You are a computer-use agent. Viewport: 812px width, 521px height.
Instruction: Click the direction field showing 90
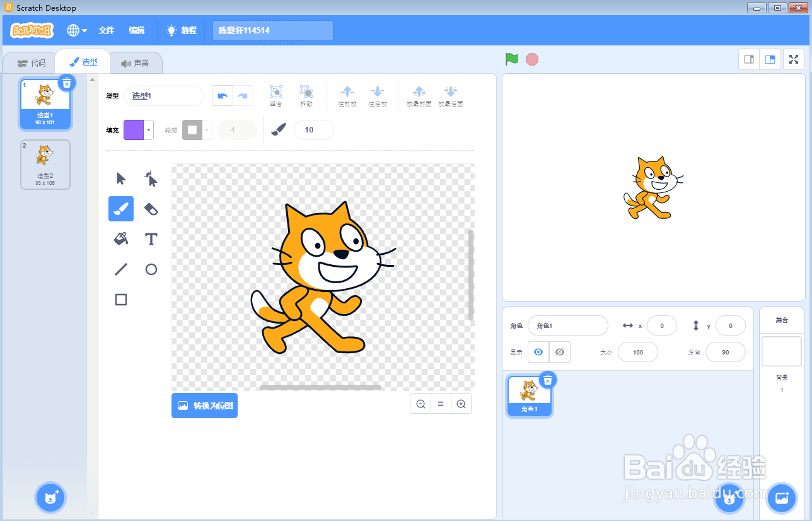[x=726, y=352]
